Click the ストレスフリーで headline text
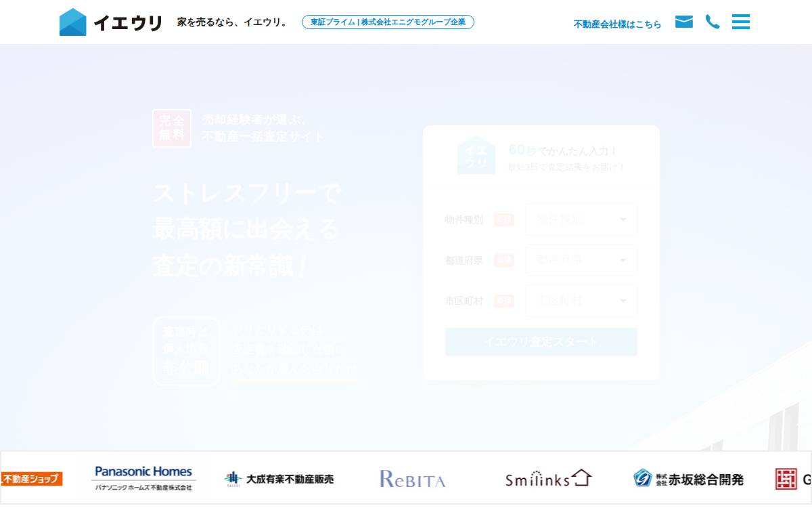Viewport: 812px width, 508px height. [247, 194]
